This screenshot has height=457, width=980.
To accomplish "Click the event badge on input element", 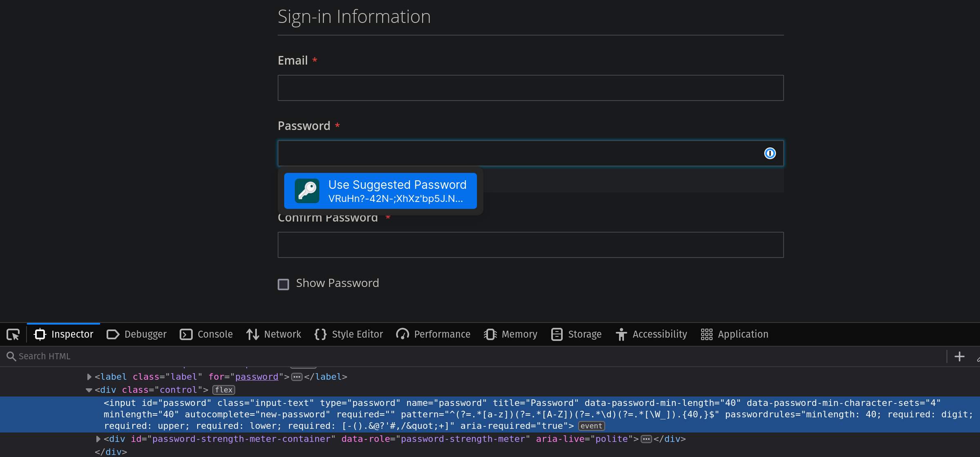I will pyautogui.click(x=591, y=426).
